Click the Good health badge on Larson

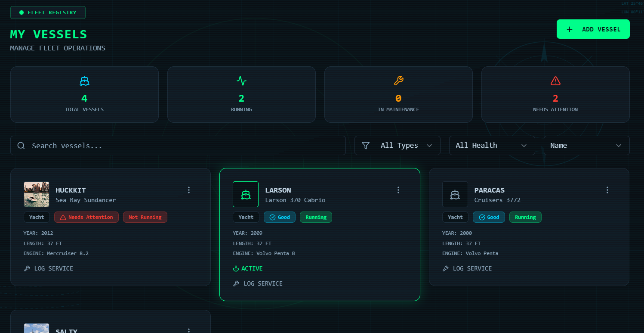coord(280,217)
